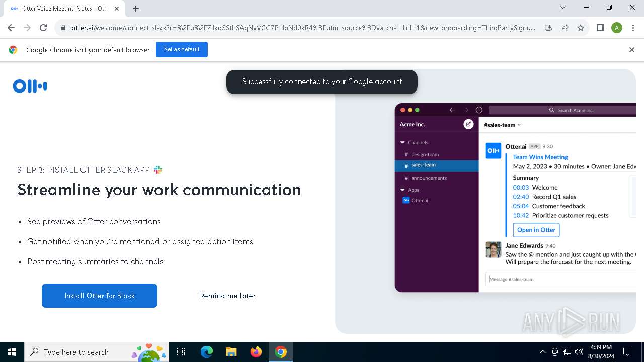Click Install Otter for Slack button
644x362 pixels.
(x=100, y=296)
